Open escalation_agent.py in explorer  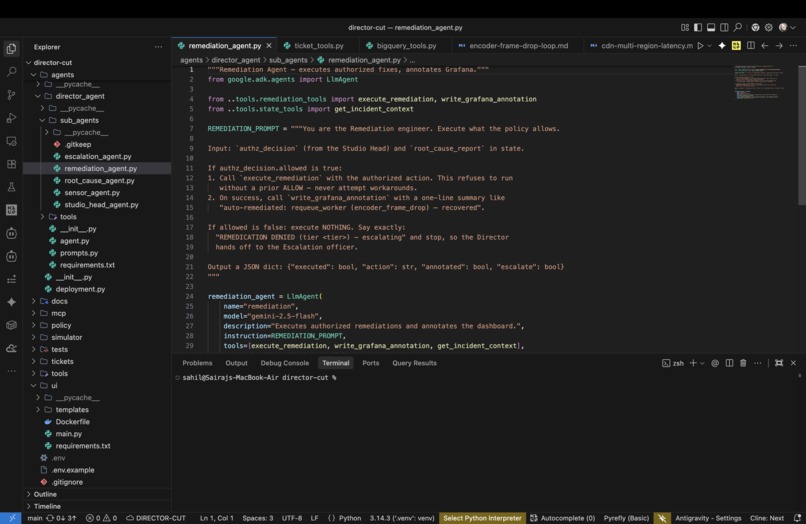point(98,156)
